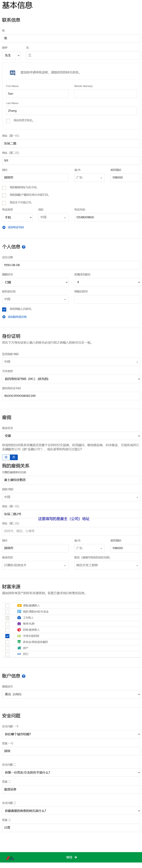The image size is (142, 868).
Task: Enable 我的邮寄地址与此不同 checkbox
Action: (4, 188)
